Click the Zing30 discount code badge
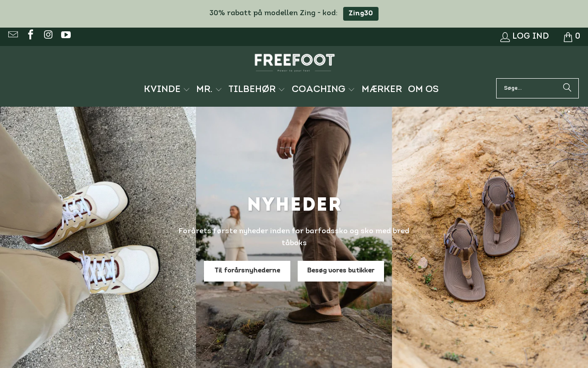Viewport: 588px width, 368px height. [x=361, y=14]
